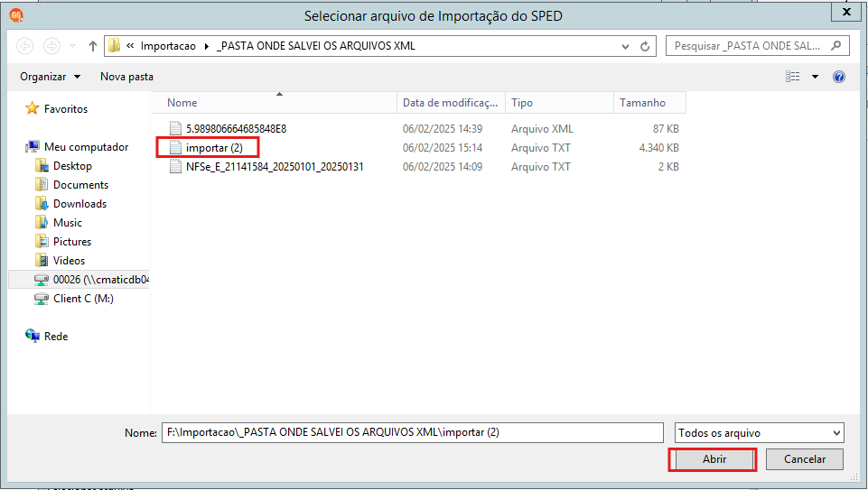
Task: Select the Client C (M:) drive
Action: tap(84, 299)
